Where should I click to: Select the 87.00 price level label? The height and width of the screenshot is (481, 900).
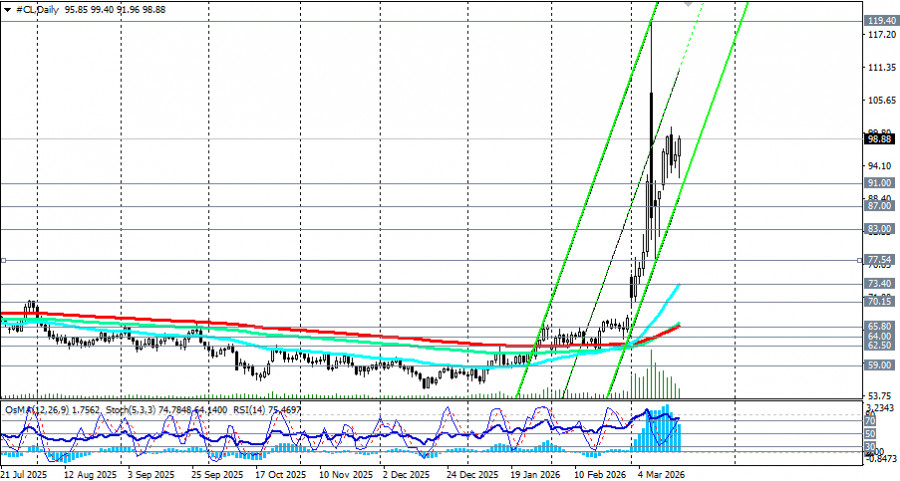(880, 206)
